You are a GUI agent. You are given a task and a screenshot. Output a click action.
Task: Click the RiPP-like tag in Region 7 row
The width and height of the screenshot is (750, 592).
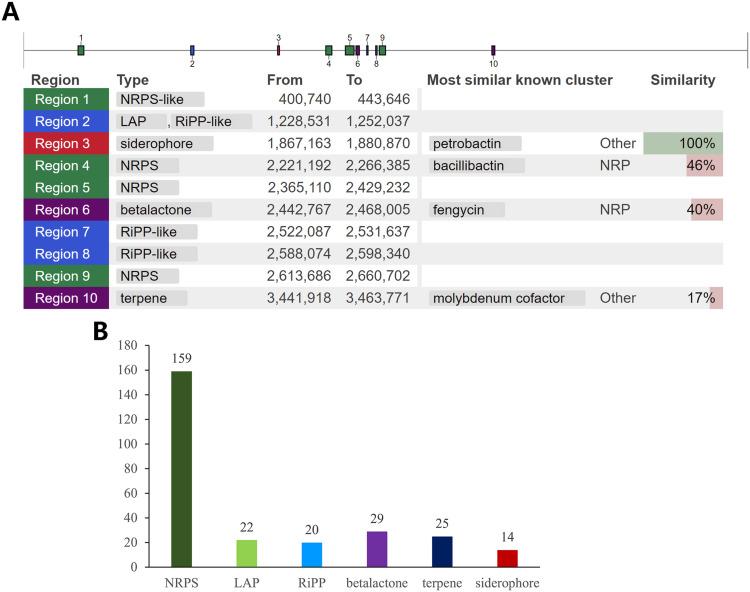156,232
